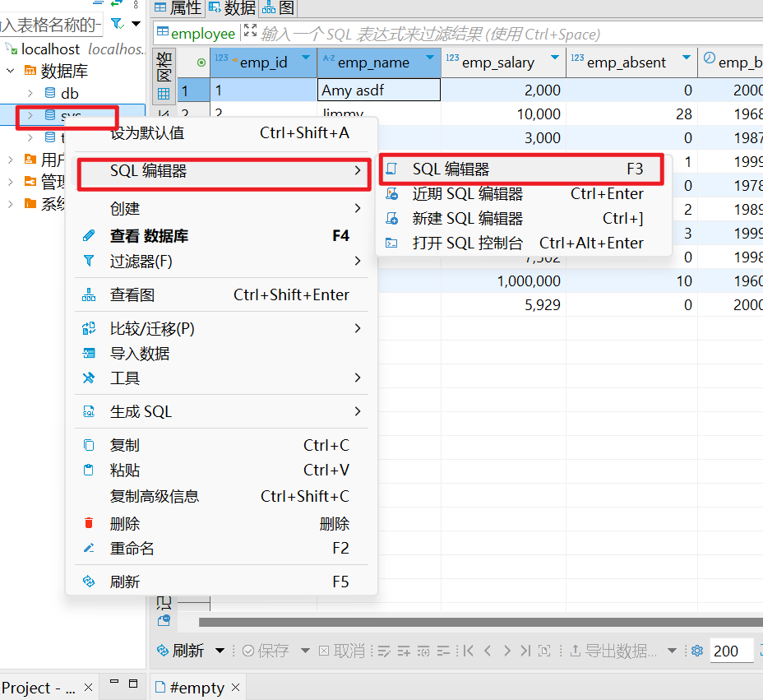The width and height of the screenshot is (763, 700).
Task: Expand the 系统 tree node
Action: point(12,203)
